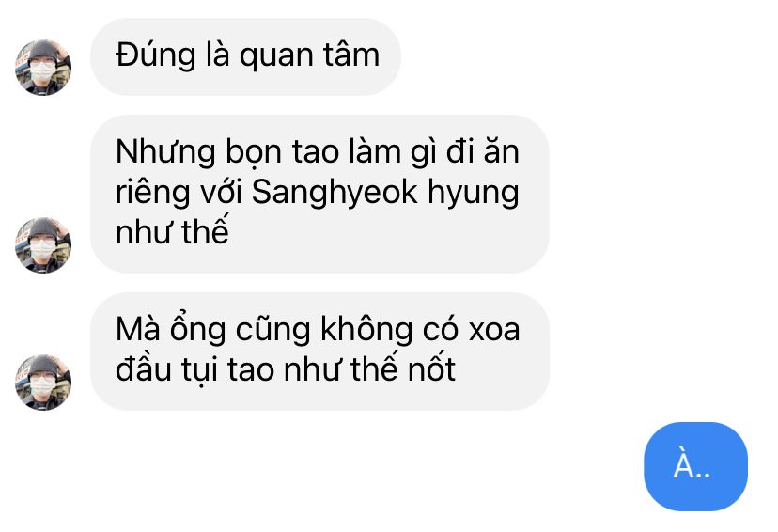Tap avatar beside 'Mà ổng cũng không' message
This screenshot has height=532, width=778.
click(x=43, y=383)
